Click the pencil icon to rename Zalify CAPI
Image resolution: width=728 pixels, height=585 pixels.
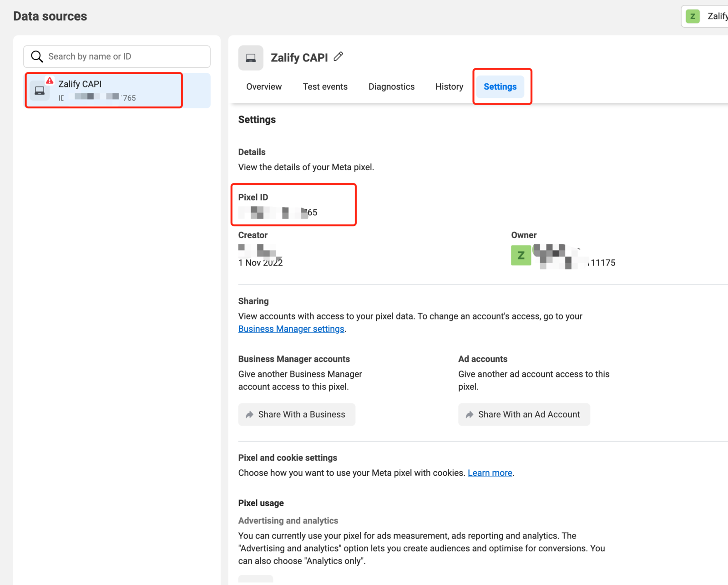(x=338, y=57)
